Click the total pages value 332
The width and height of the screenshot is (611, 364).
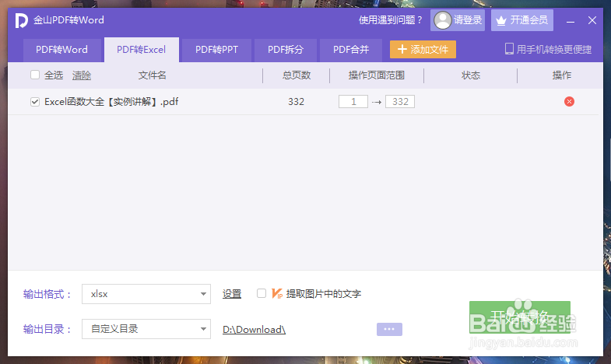(x=296, y=102)
